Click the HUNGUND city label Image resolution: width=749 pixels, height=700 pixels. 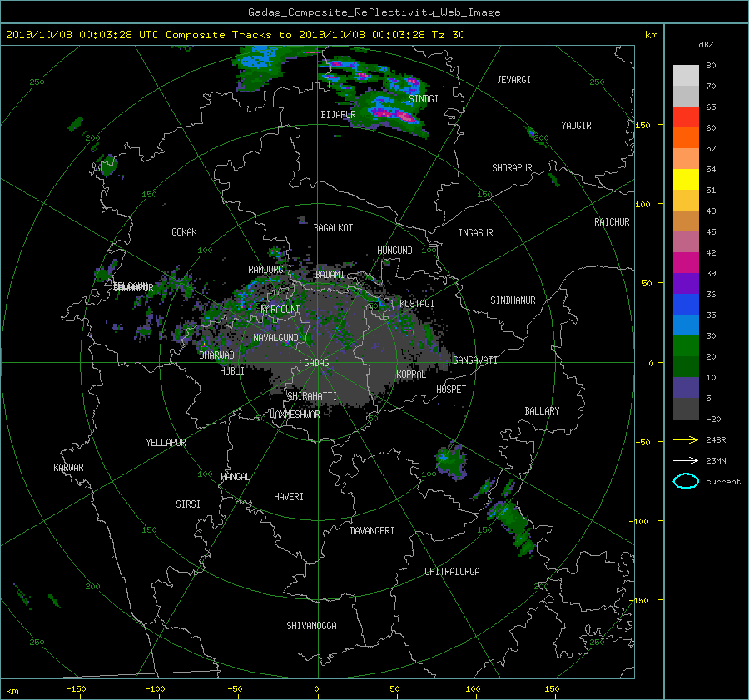(394, 251)
